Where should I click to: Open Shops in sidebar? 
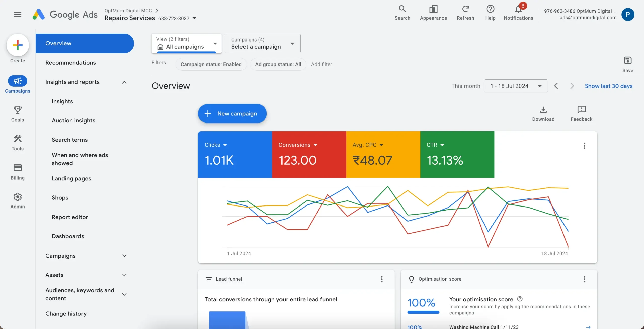tap(60, 198)
